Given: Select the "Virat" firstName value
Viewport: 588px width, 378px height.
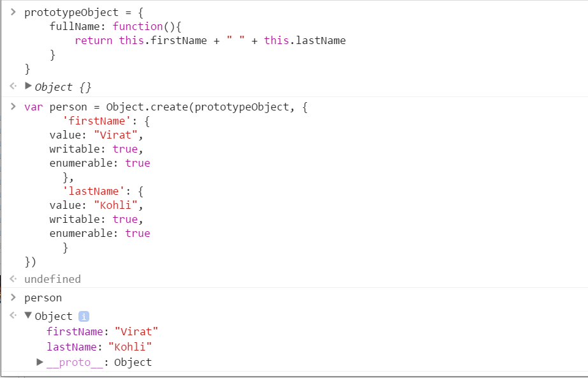Looking at the screenshot, I should point(136,331).
